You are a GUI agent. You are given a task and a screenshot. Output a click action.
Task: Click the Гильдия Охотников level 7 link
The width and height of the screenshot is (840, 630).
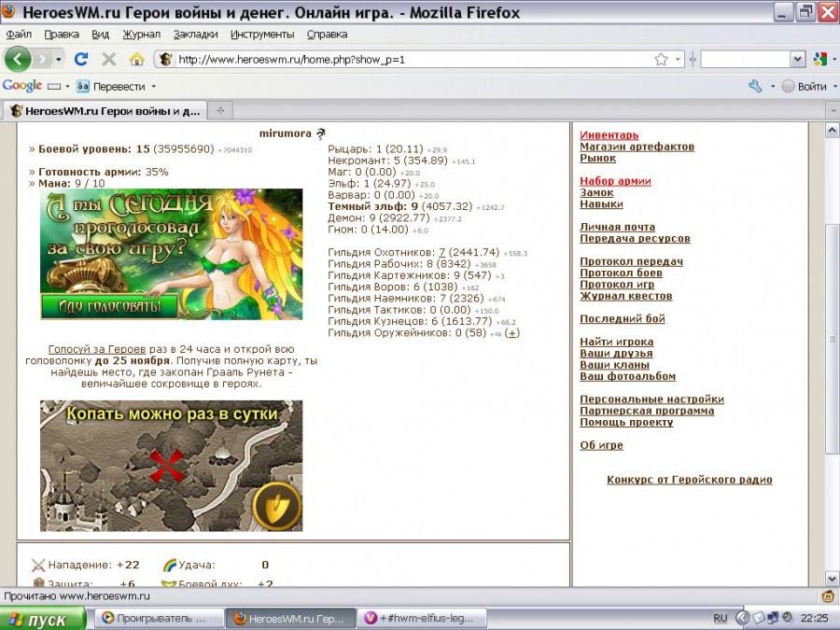(x=442, y=252)
